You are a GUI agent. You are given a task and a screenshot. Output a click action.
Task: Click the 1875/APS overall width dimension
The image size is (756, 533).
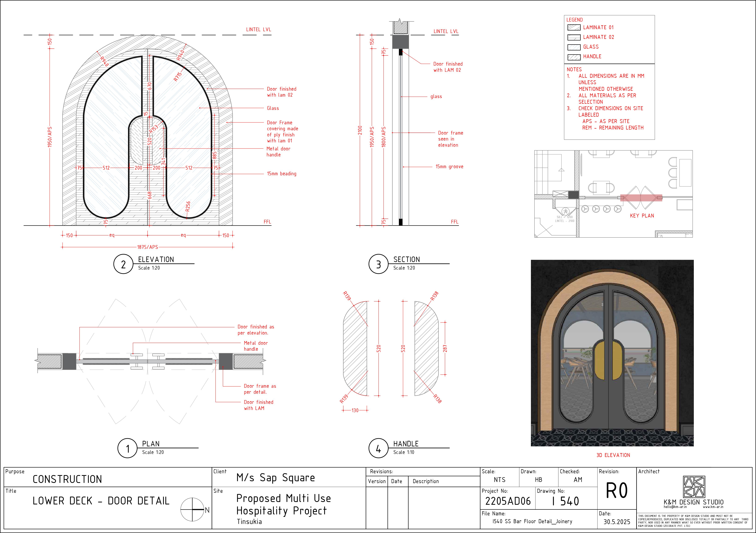(148, 247)
